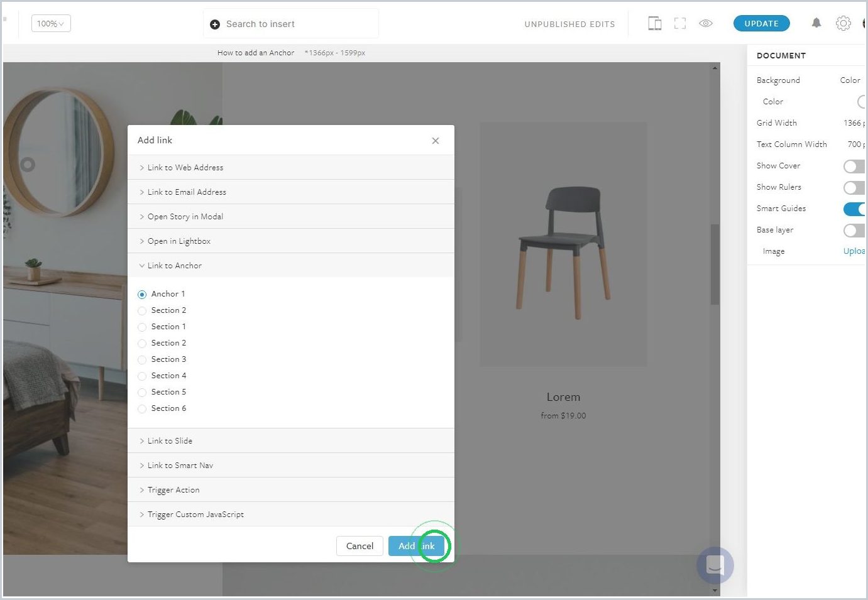Open the Background Color type selector
The image size is (868, 600).
tap(850, 80)
